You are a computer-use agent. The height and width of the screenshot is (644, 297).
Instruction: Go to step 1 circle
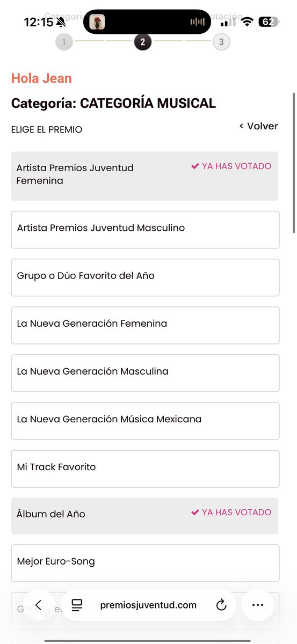[x=64, y=42]
